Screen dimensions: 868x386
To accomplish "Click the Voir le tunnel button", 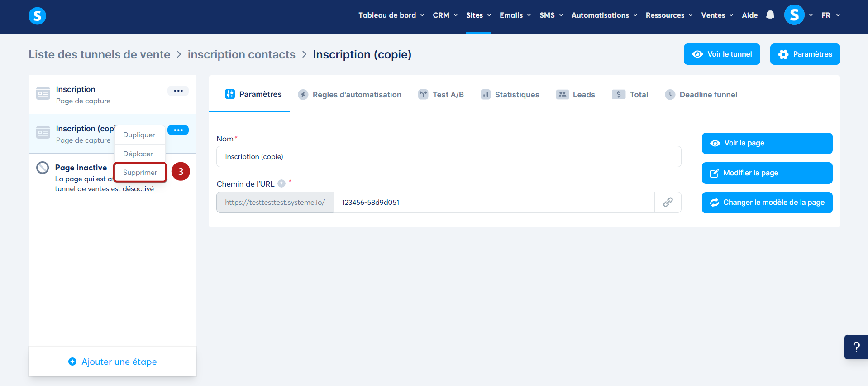I will tap(722, 54).
